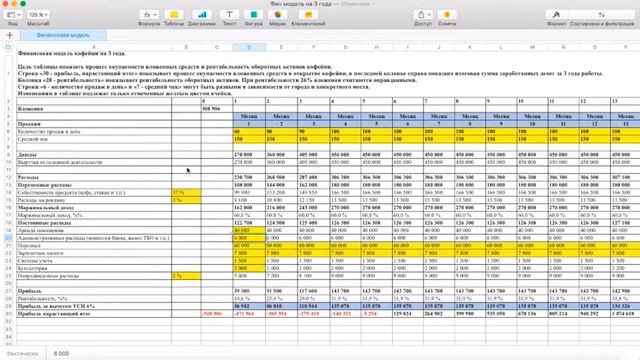
Task: Click the 6 000 value in bottom bar
Action: (61, 353)
